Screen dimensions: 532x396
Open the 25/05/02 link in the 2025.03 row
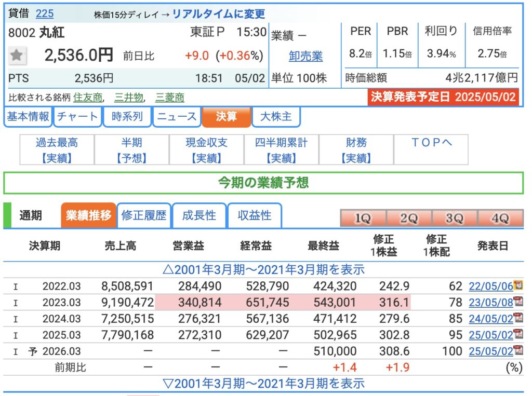click(490, 335)
